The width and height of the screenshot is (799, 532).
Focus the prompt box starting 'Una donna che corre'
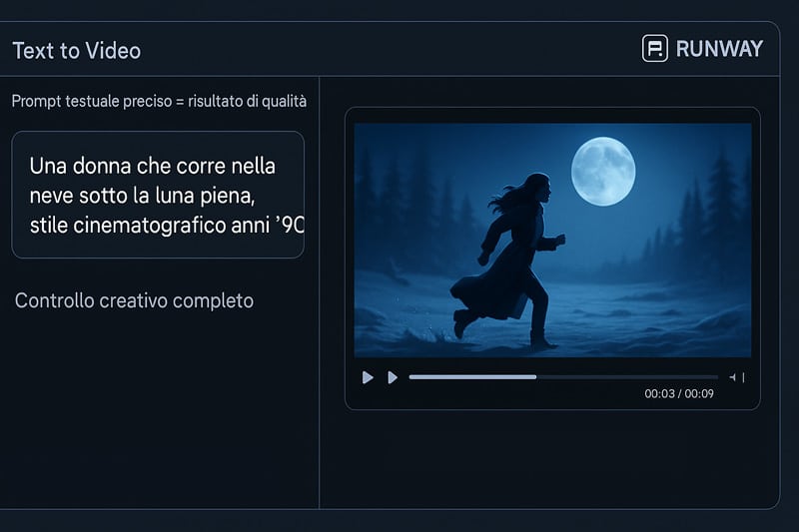pos(158,195)
